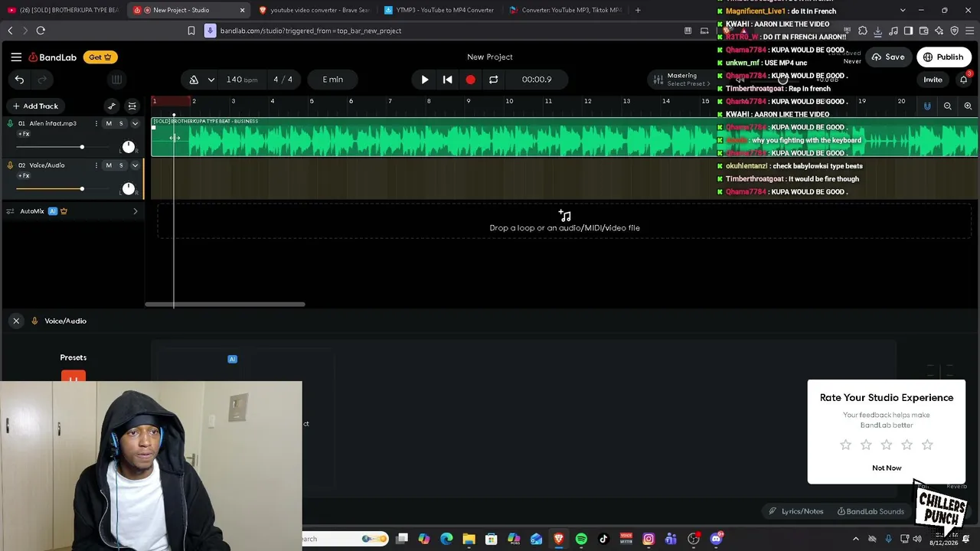The height and width of the screenshot is (551, 980).
Task: Add Fx to the Voice/Audio track
Action: pos(24,176)
